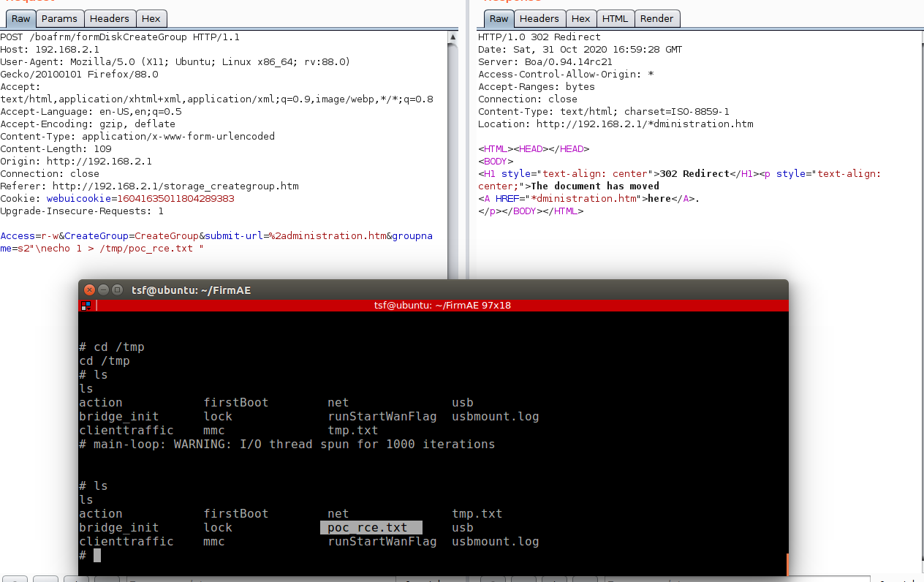This screenshot has height=582, width=924.
Task: Click the Origin: http://192.168.2.1 header
Action: pos(76,162)
